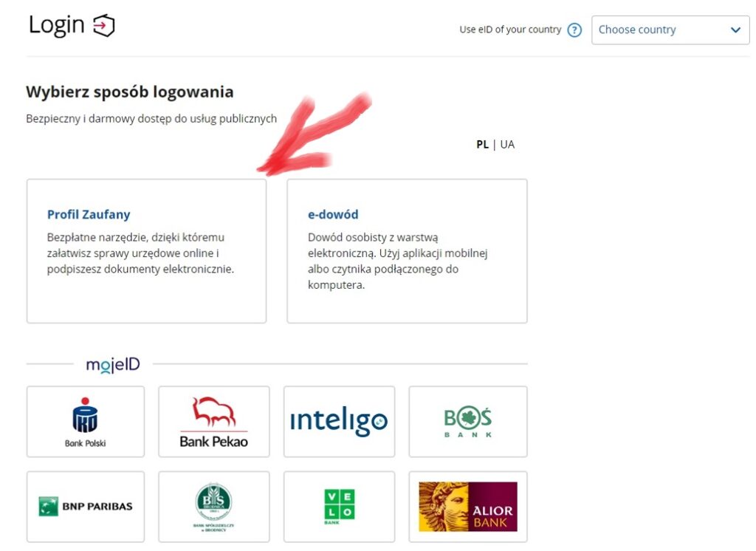Choose BOŚ Bank login tile

pos(467,422)
